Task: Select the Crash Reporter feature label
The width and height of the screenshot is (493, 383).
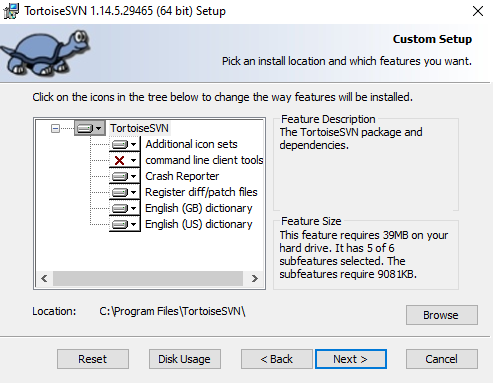Action: tap(182, 176)
